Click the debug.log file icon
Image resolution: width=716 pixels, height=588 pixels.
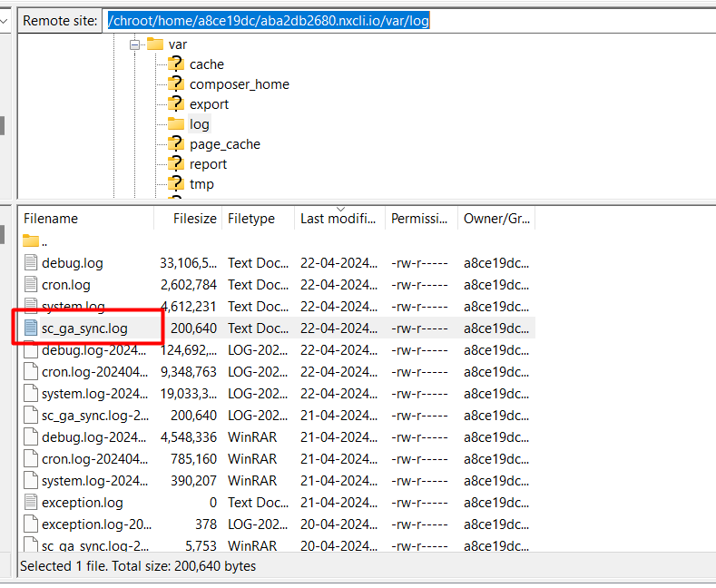pyautogui.click(x=31, y=263)
